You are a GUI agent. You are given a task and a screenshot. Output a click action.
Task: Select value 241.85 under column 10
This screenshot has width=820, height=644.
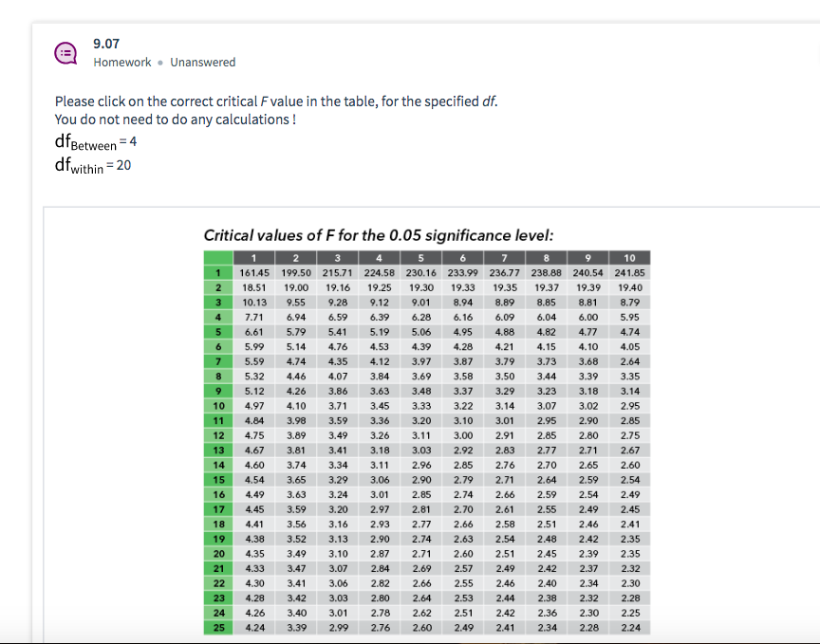coord(629,271)
